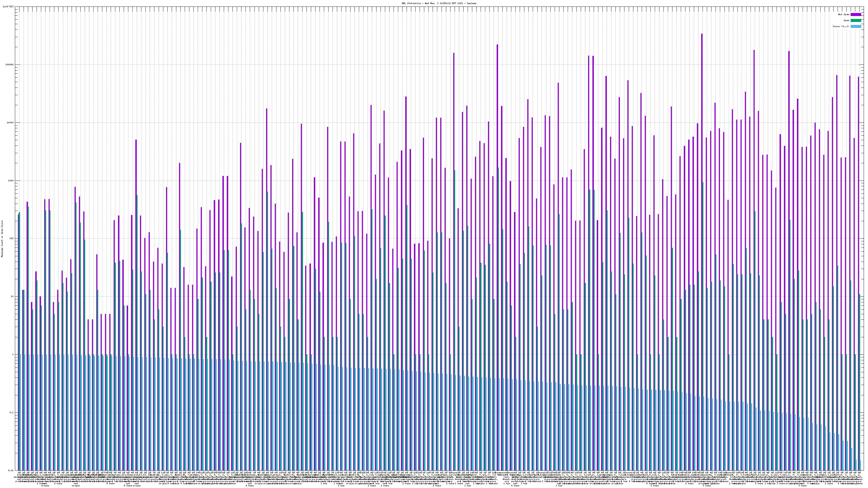Click the 0.1 y-axis tick label
Screen dimensions: 868x488
(x=12, y=413)
